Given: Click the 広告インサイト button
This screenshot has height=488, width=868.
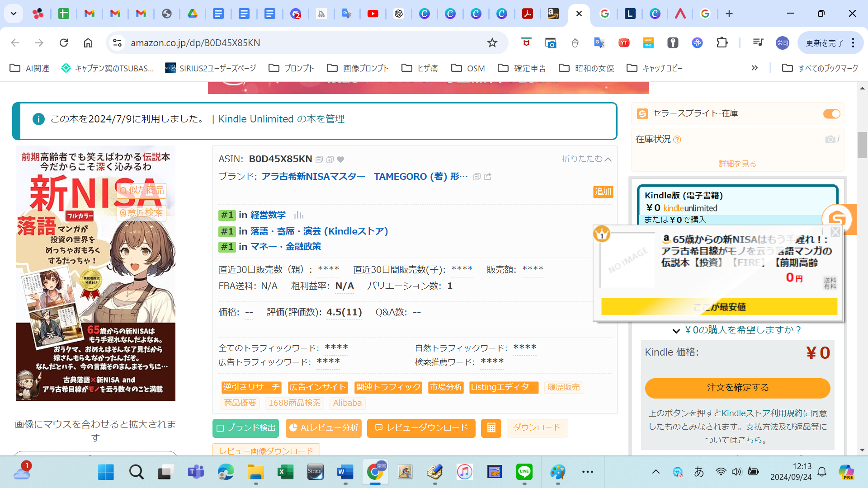Looking at the screenshot, I should click(x=318, y=388).
